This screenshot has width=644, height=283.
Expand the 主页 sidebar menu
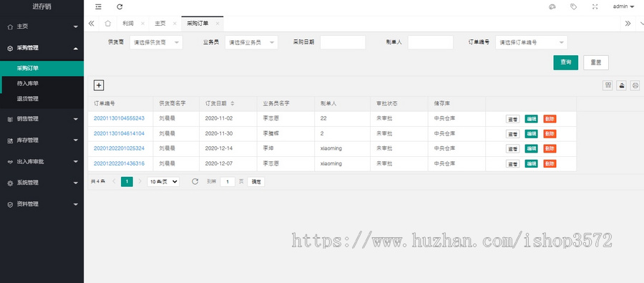[x=42, y=27]
